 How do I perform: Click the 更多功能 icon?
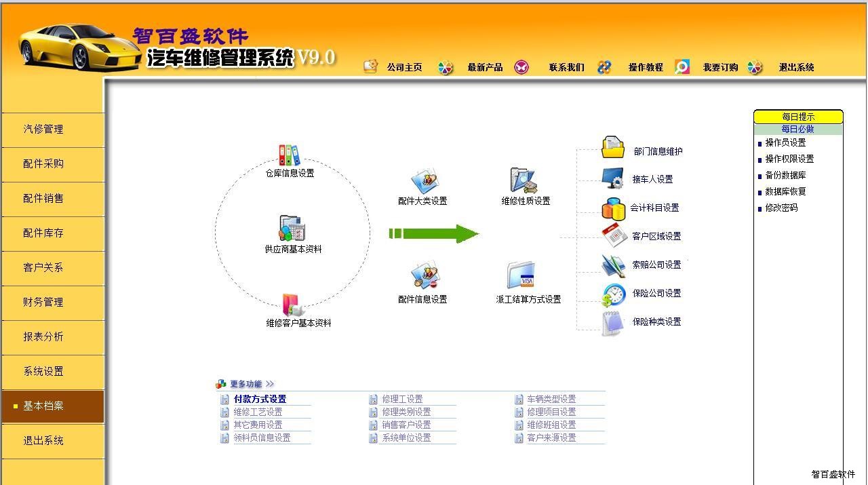(220, 384)
